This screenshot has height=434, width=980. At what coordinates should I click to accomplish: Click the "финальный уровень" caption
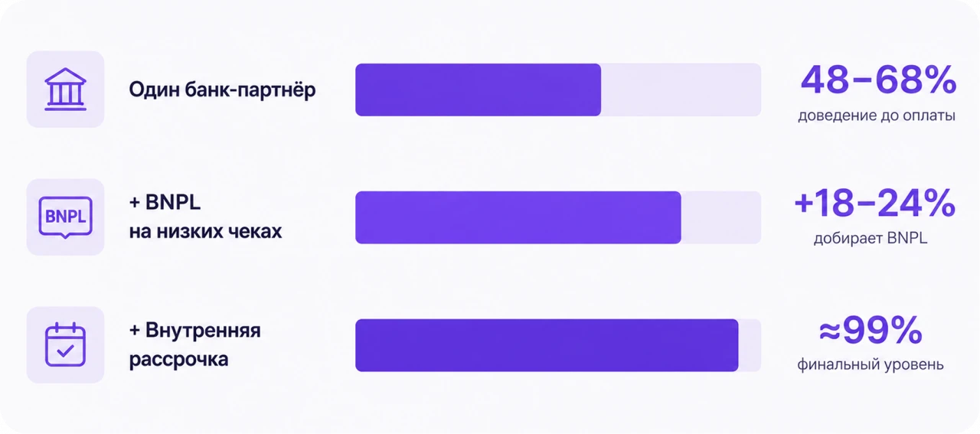(871, 364)
